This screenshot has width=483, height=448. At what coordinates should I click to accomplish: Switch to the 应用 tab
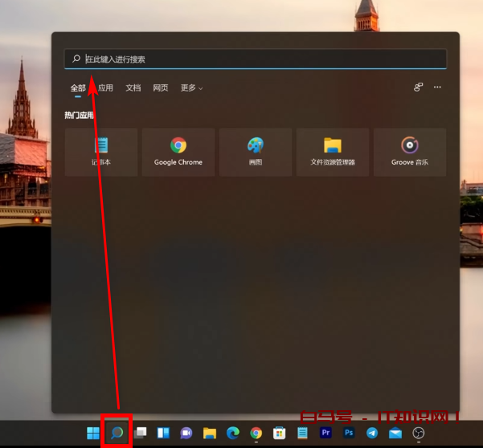[105, 88]
